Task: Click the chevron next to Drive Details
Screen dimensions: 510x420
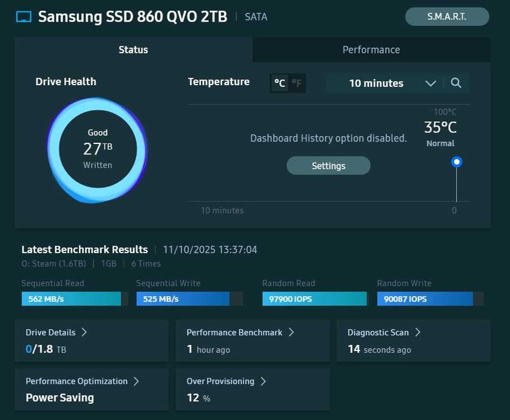Action: (84, 332)
